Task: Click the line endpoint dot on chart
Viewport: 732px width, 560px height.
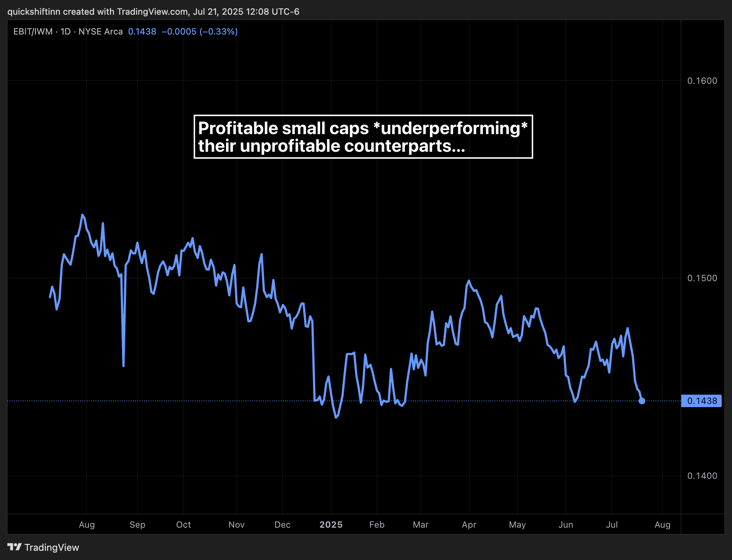Action: [x=642, y=401]
